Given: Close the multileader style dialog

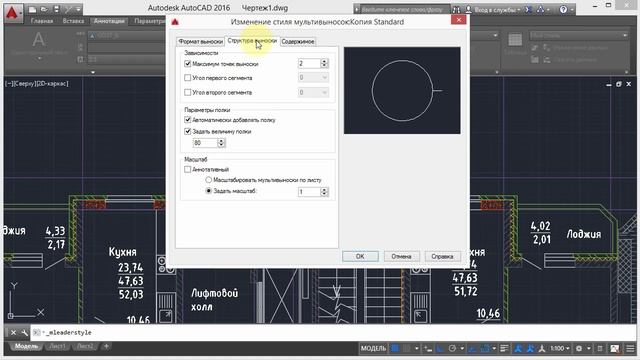Looking at the screenshot, I should coord(459,20).
